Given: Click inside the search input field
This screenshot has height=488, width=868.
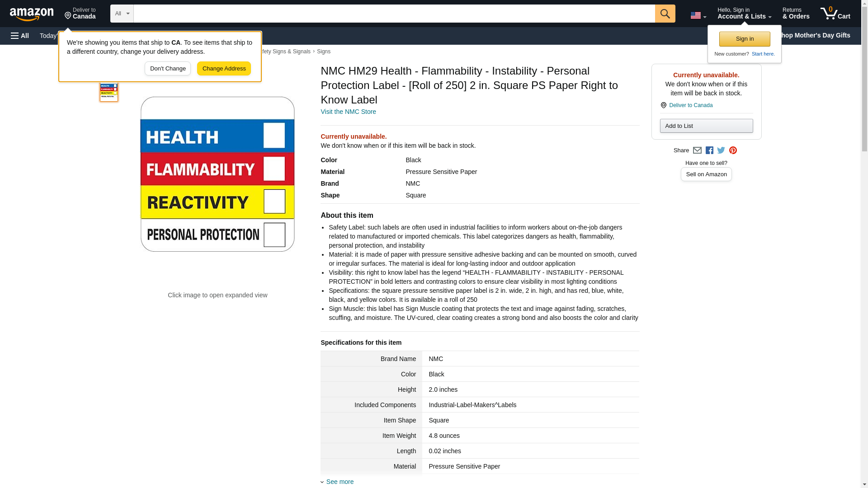Looking at the screenshot, I should point(393,14).
